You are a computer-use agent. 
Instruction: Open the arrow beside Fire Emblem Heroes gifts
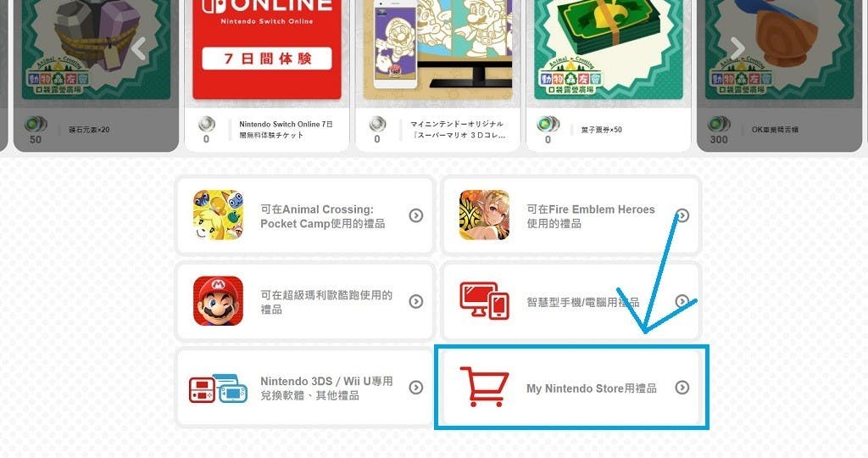682,215
